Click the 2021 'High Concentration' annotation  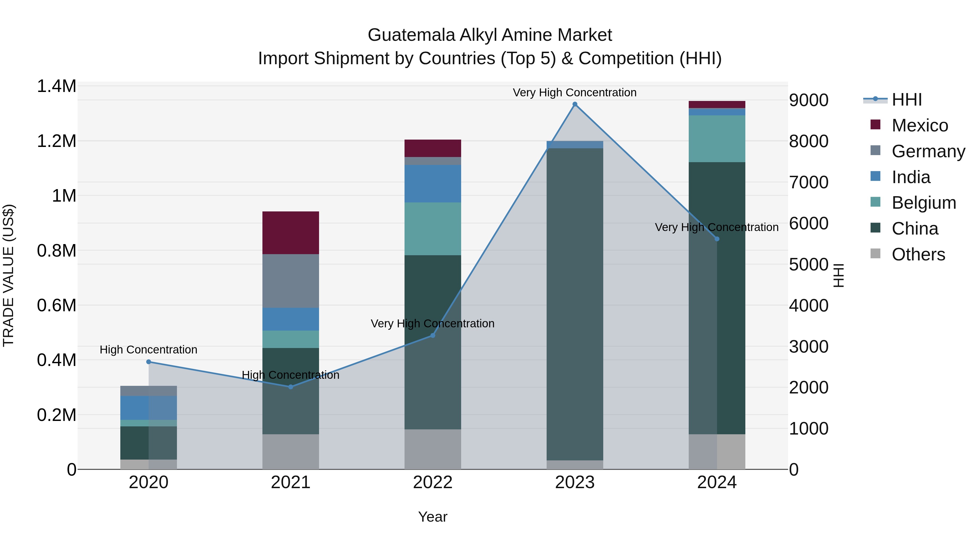291,375
